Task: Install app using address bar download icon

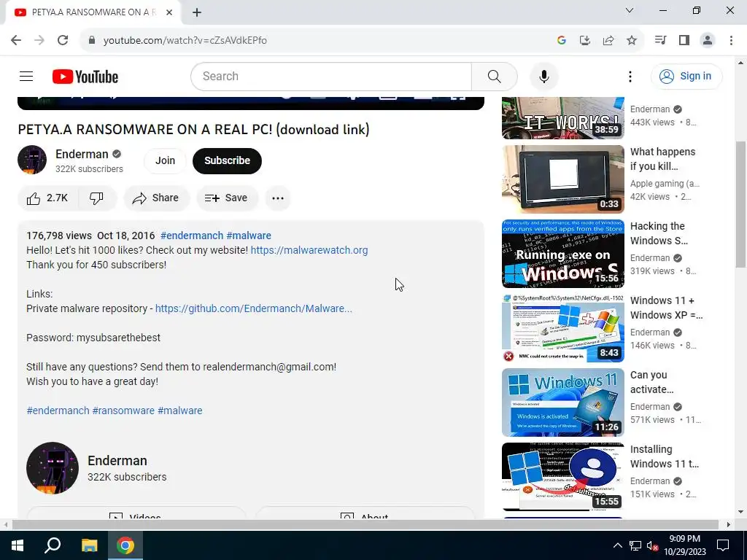Action: (x=584, y=41)
